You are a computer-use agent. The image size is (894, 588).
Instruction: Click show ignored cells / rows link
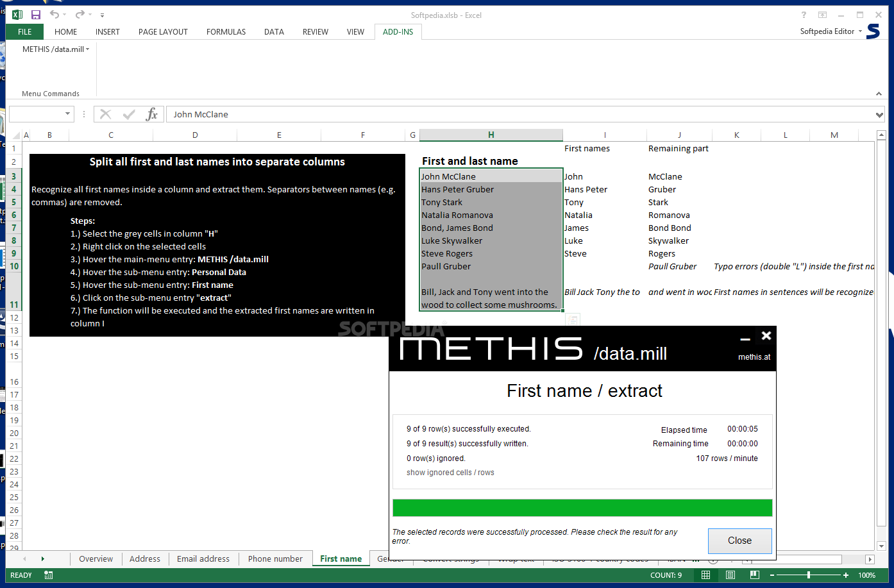(450, 473)
